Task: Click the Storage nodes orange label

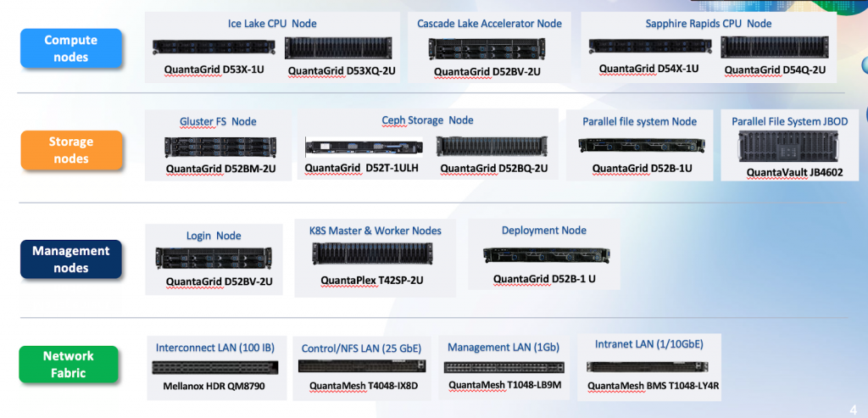Action: tap(71, 150)
